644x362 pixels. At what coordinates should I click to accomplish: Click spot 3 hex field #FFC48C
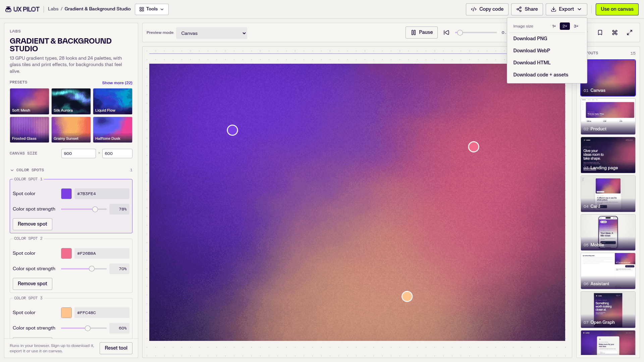(x=102, y=313)
